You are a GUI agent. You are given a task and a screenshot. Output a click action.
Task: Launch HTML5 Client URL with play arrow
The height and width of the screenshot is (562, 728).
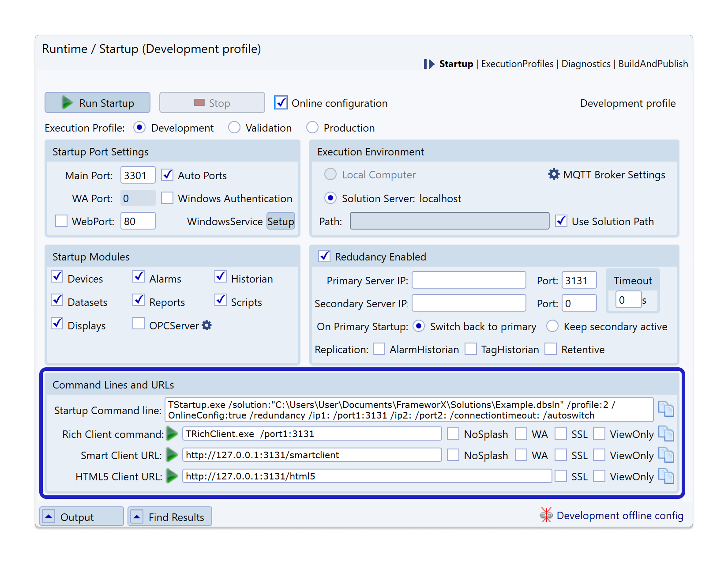[172, 476]
